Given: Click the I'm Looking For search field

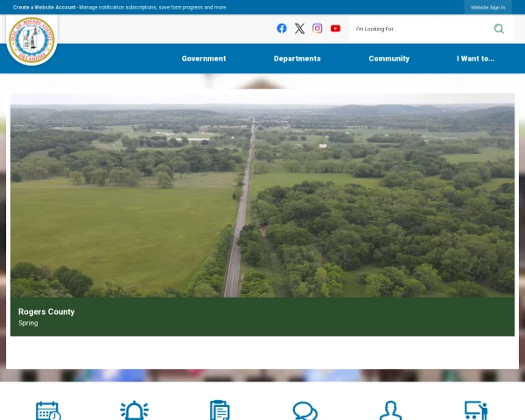Looking at the screenshot, I should point(418,29).
